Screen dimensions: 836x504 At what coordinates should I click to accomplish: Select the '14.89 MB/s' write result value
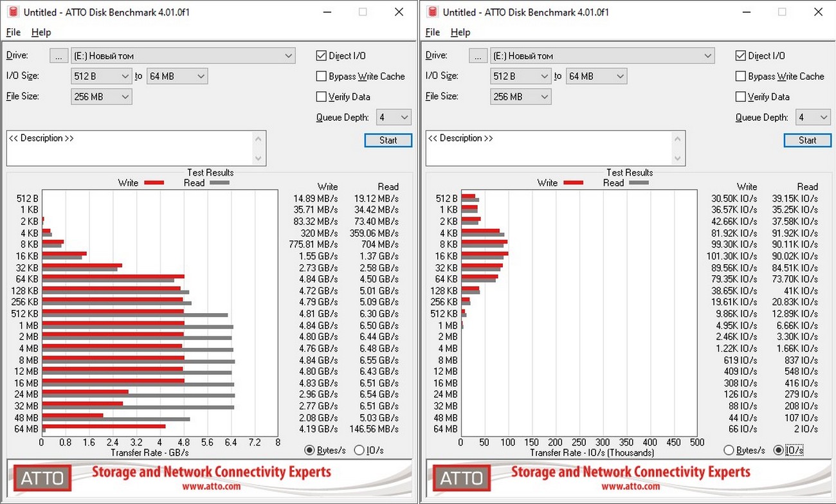click(x=316, y=199)
